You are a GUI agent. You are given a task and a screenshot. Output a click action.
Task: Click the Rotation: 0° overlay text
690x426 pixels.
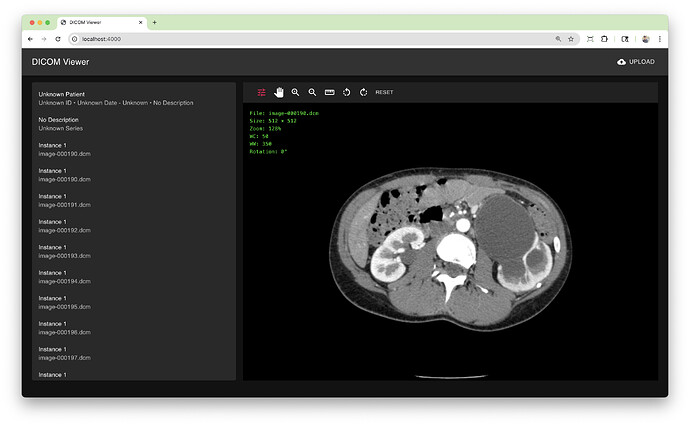(x=268, y=151)
